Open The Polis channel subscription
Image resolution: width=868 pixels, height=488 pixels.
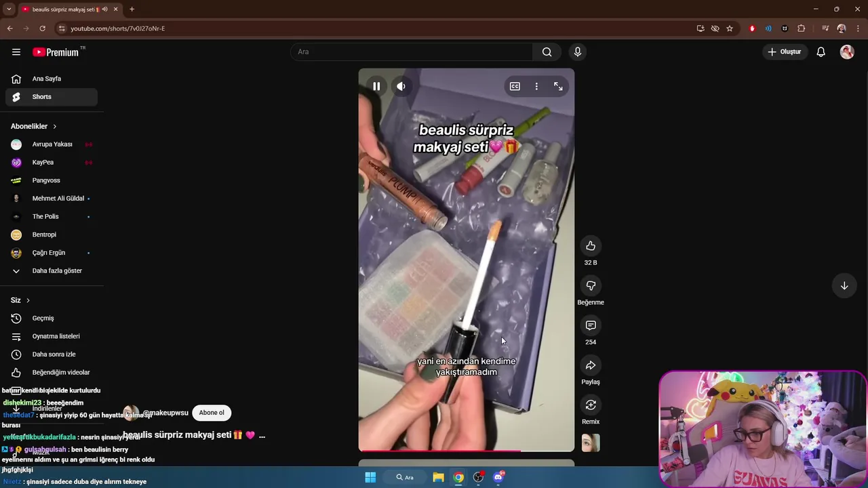pyautogui.click(x=52, y=217)
